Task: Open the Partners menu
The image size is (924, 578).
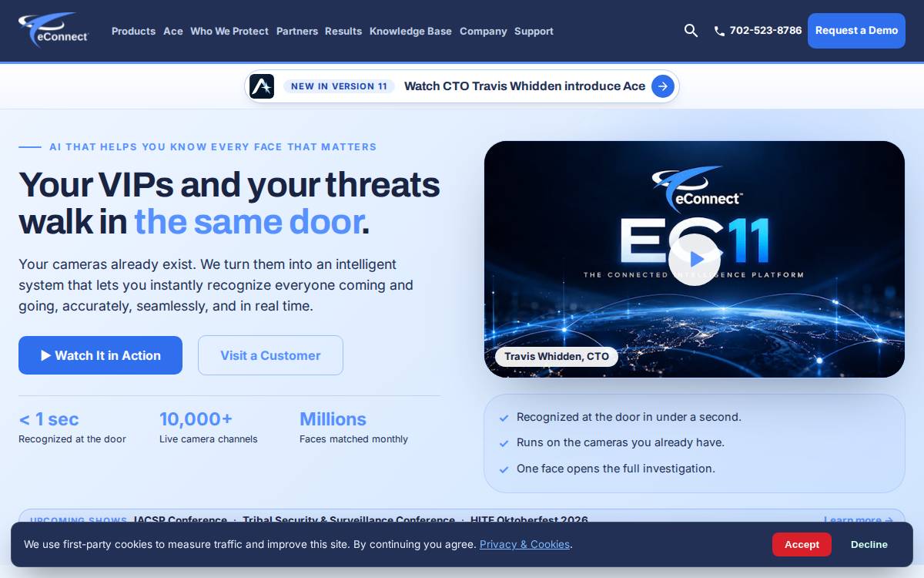Action: click(x=297, y=31)
